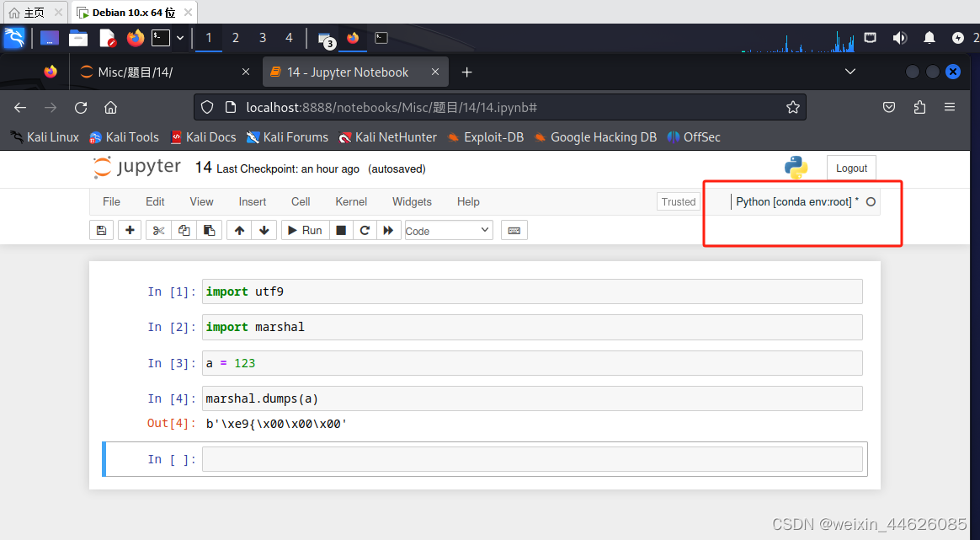Click the Logout button

click(851, 168)
